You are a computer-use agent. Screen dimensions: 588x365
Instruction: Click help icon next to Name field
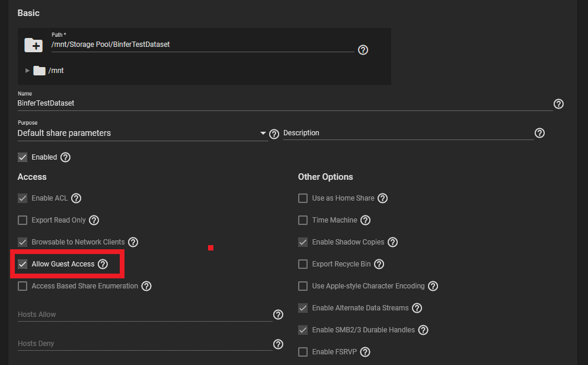pos(558,104)
